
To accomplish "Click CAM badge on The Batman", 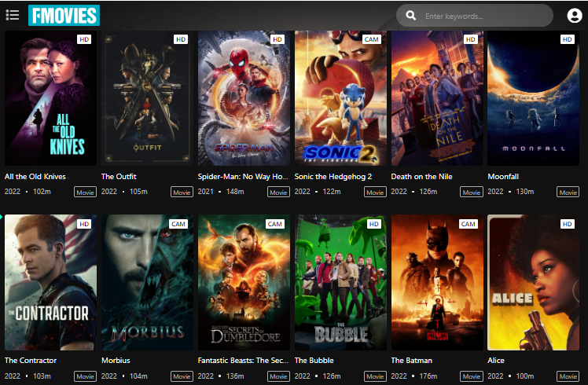I will click(469, 224).
